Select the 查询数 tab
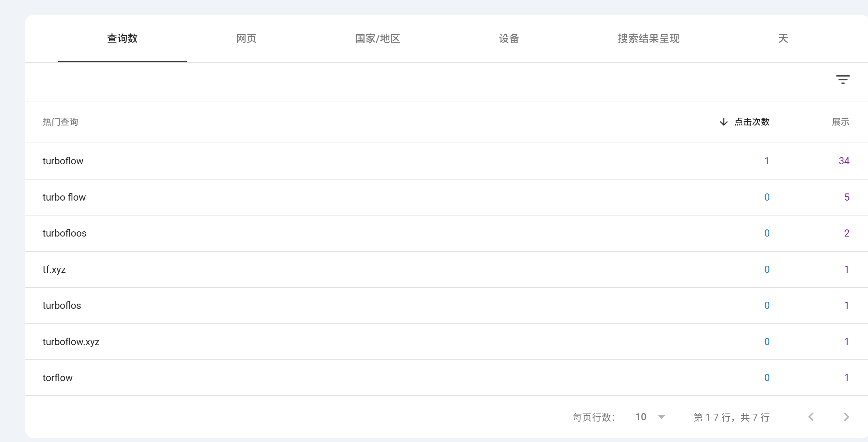Screen dimensions: 868x442 point(122,38)
